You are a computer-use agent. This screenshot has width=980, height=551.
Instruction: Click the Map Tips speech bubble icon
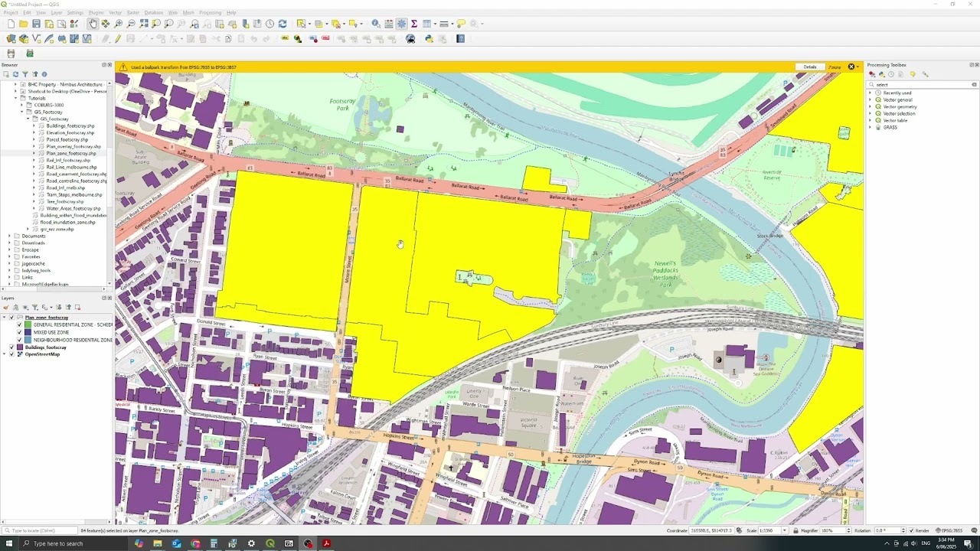(x=461, y=24)
